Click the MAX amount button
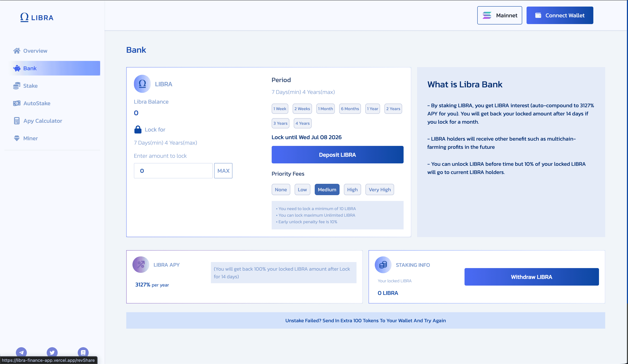Image resolution: width=628 pixels, height=364 pixels. pos(223,171)
